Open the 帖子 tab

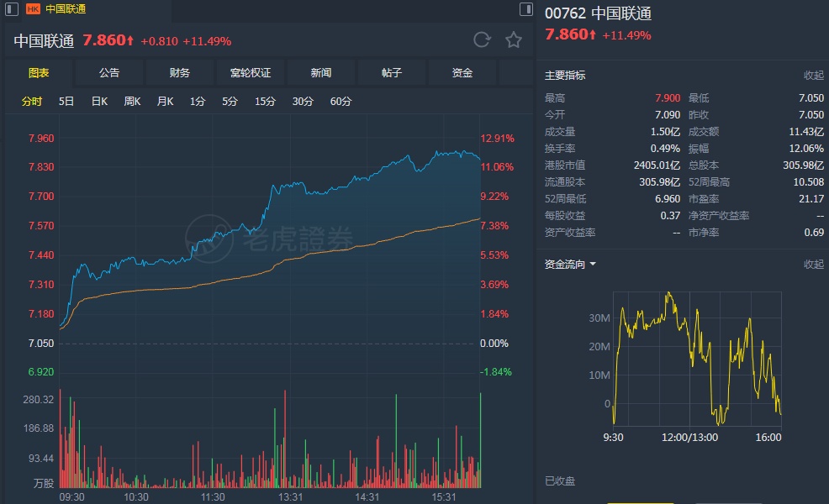tap(391, 73)
